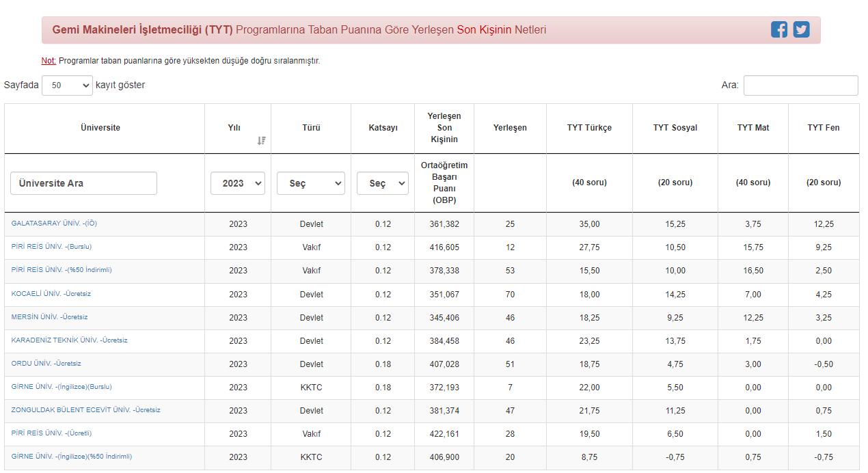Select Yerleşen value 70
The height and width of the screenshot is (473, 868).
click(x=510, y=295)
